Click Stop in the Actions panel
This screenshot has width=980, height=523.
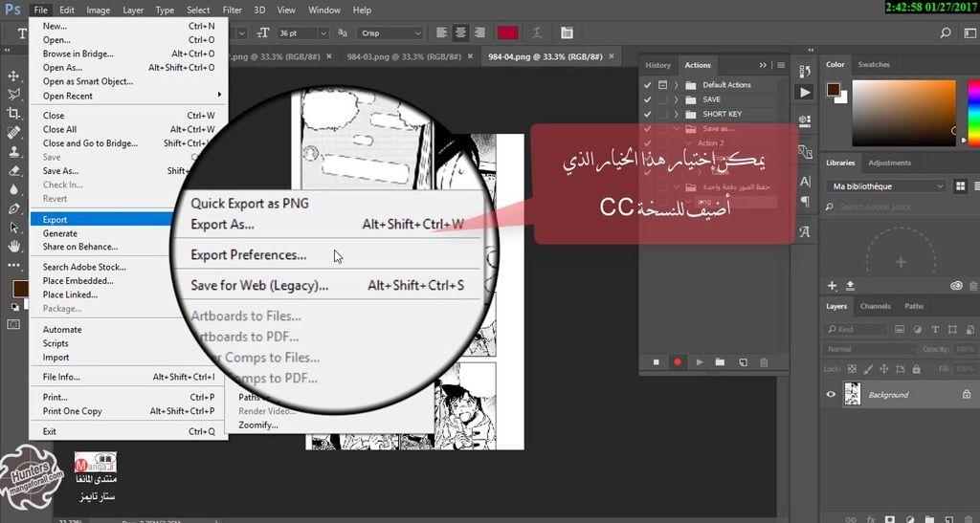pos(657,362)
